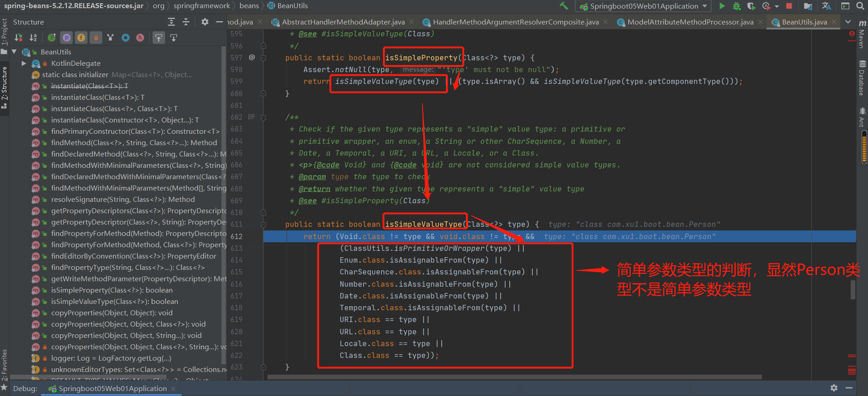Select isSimpleValueType(Class<?>): boolean in Structure

click(x=115, y=301)
